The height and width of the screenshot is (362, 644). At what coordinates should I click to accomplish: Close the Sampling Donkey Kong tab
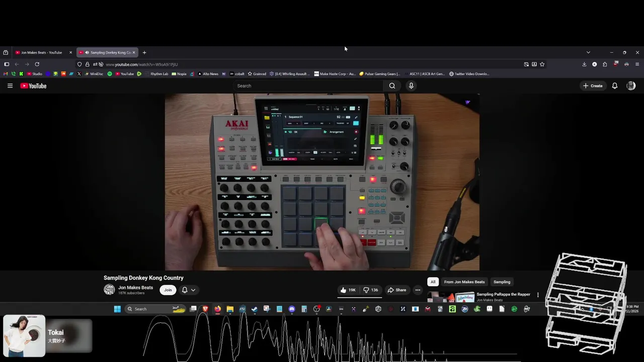click(134, 52)
